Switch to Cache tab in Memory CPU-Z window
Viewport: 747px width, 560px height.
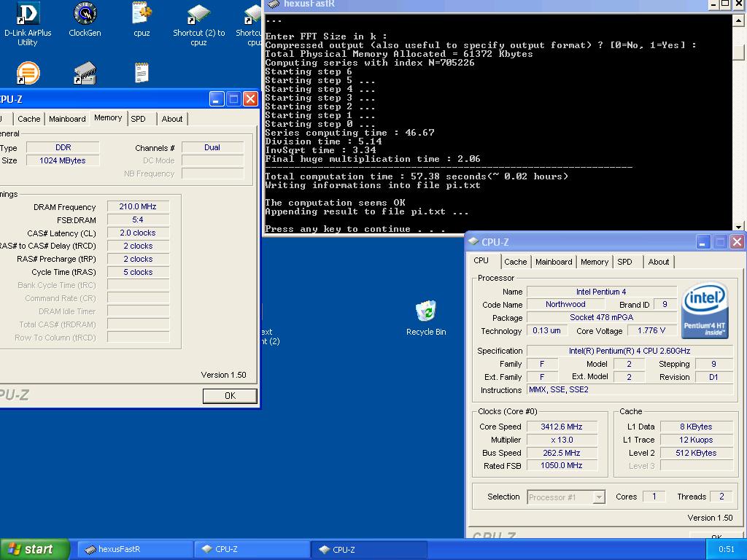point(28,119)
